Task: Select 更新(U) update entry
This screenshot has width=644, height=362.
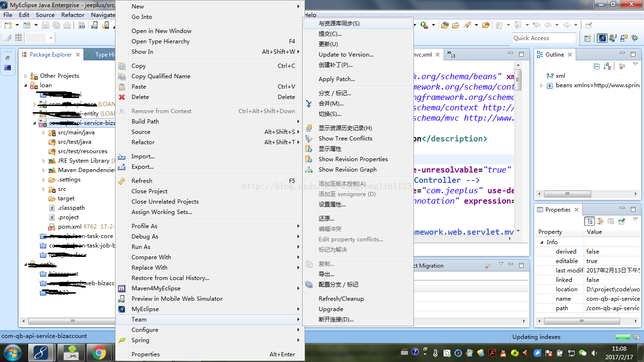Action: (358, 44)
